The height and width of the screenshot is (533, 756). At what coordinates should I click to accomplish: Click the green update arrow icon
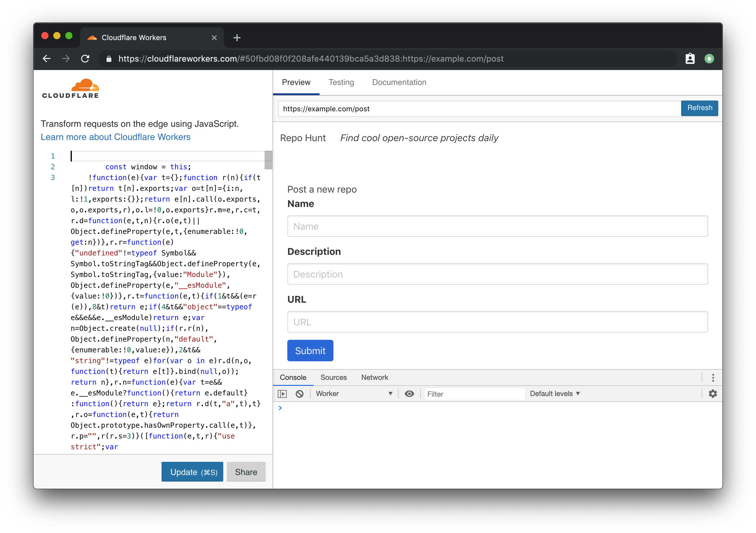coord(709,59)
